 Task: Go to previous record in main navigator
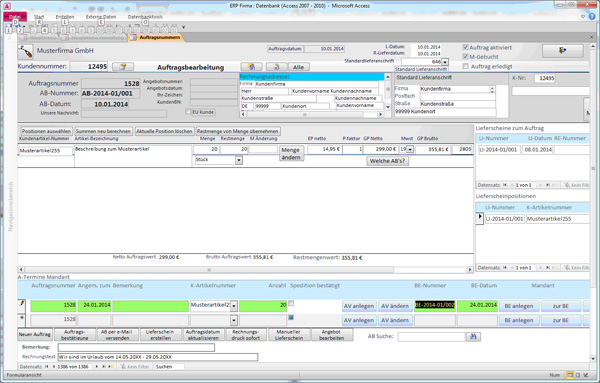point(54,367)
